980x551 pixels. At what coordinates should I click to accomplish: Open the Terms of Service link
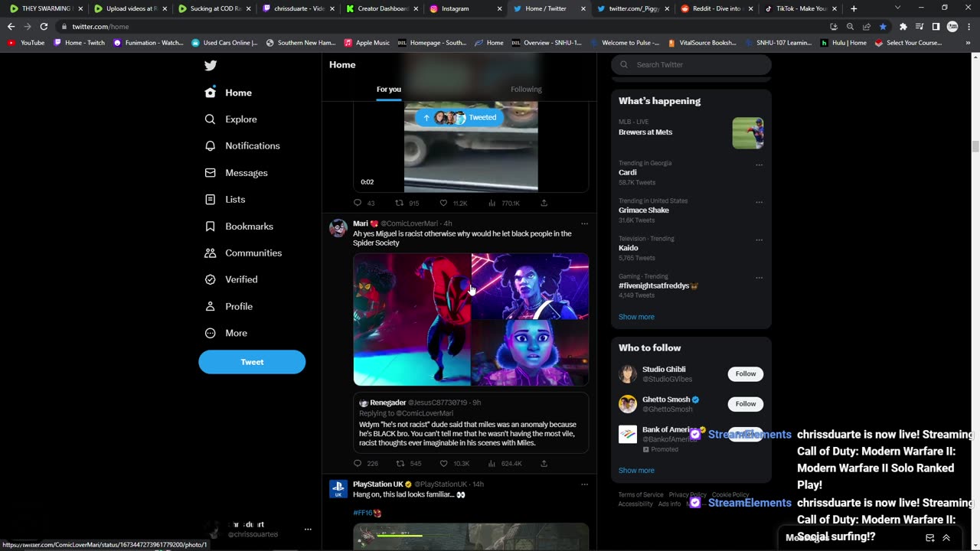[641, 495]
